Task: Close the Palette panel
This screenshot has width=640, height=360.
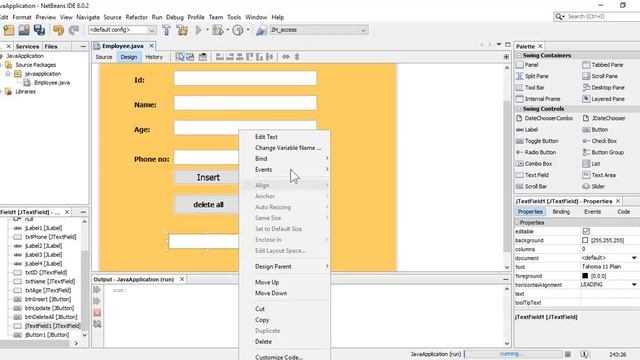Action: click(x=540, y=46)
